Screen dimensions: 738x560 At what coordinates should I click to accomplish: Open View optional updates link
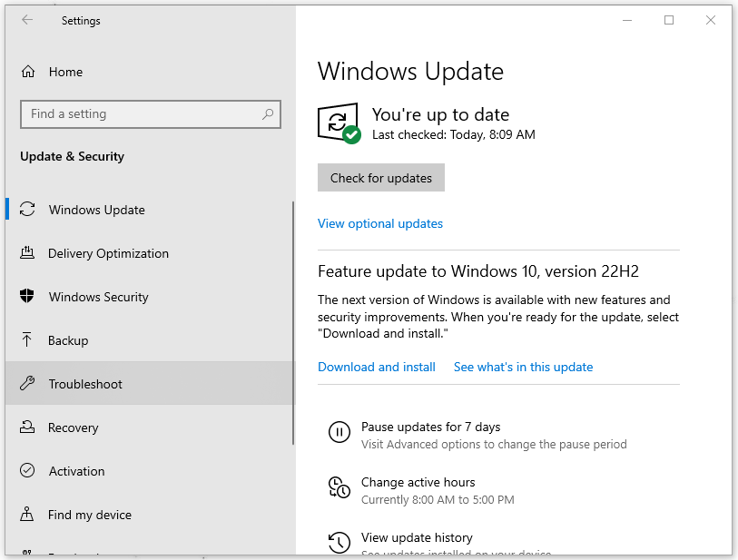coord(380,223)
